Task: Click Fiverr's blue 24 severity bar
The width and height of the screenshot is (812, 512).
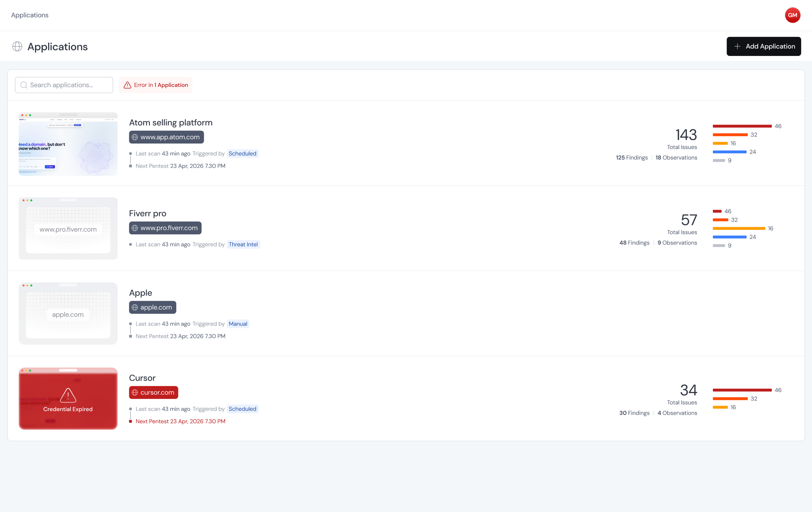Action: coord(730,237)
